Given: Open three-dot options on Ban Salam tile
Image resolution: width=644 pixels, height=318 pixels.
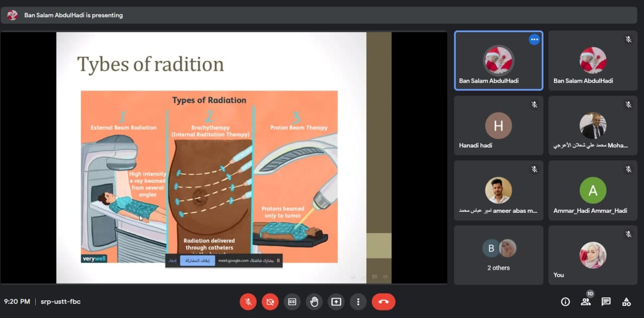Looking at the screenshot, I should [x=534, y=40].
